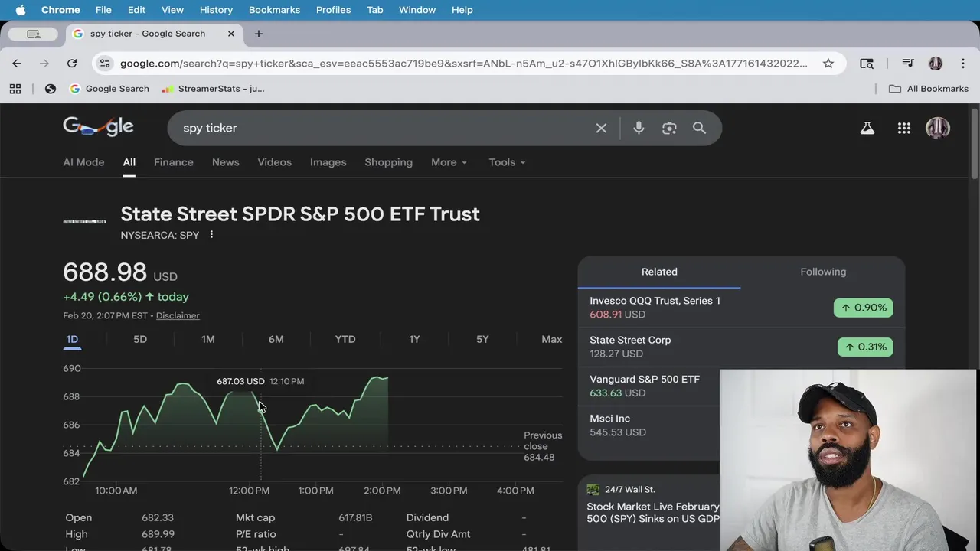Open Google Lens image search

669,128
